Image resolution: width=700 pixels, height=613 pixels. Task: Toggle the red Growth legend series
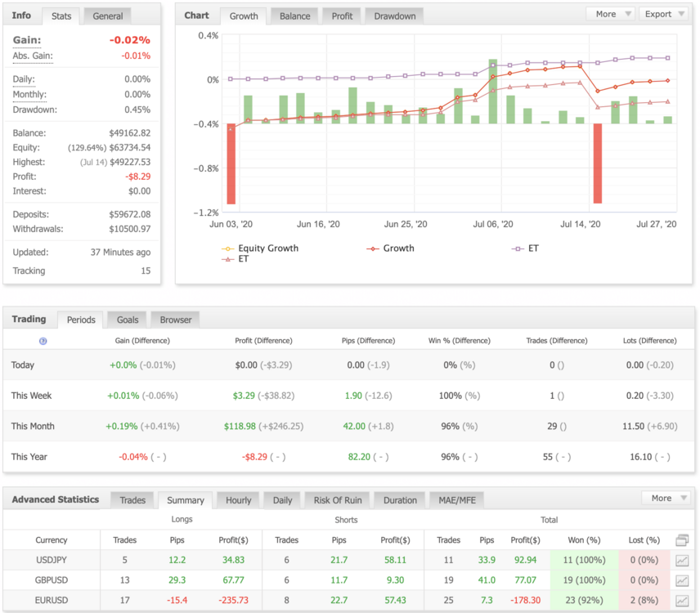pos(390,248)
